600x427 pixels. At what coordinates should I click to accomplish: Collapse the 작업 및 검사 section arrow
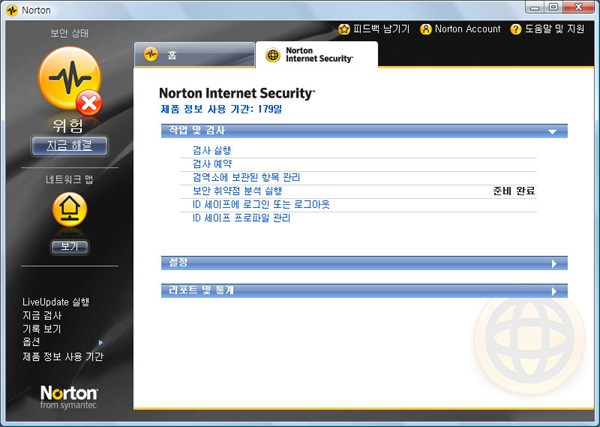(552, 132)
